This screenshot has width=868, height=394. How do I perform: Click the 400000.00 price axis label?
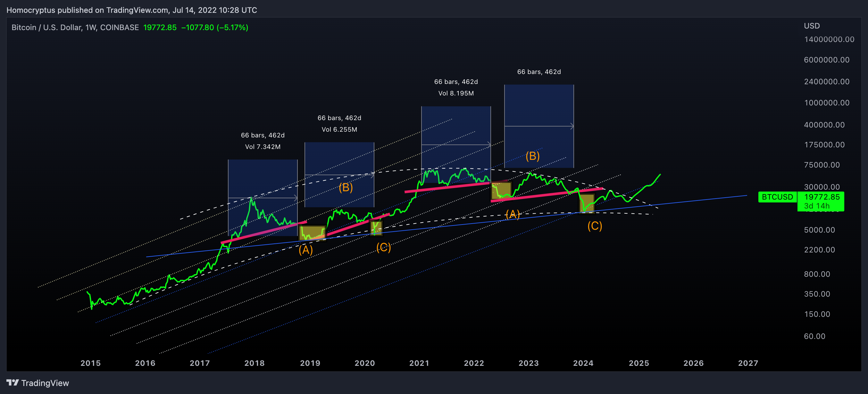tap(824, 125)
